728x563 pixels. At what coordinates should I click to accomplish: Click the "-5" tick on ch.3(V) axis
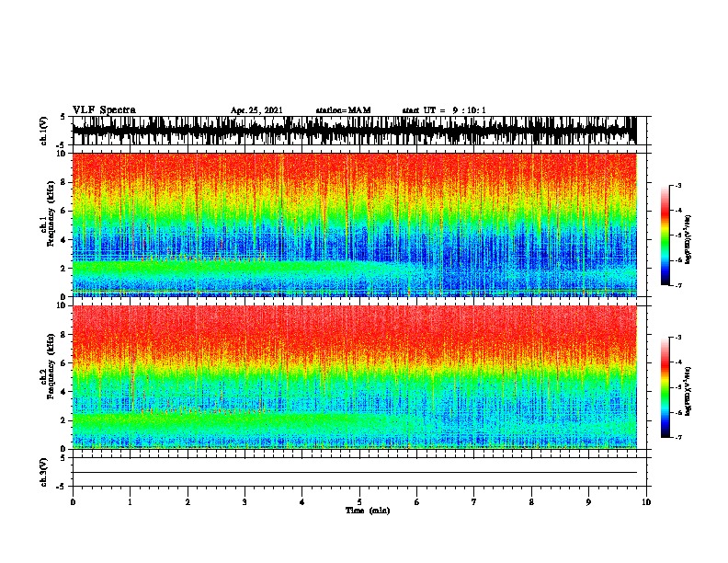[62, 487]
